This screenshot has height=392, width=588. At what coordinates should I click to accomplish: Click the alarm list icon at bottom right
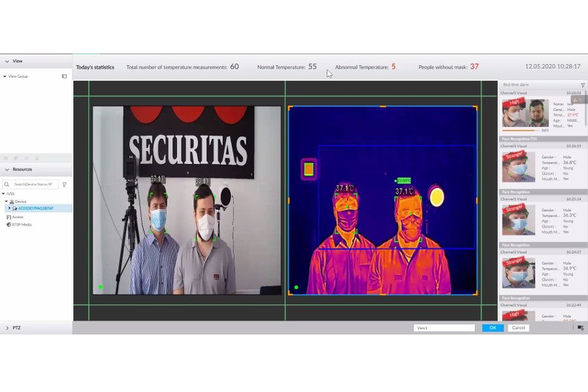click(x=580, y=328)
